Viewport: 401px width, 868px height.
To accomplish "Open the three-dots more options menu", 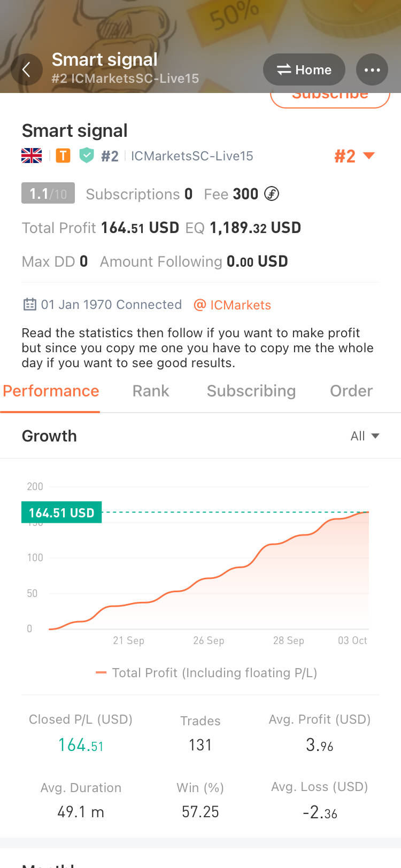I will (372, 69).
